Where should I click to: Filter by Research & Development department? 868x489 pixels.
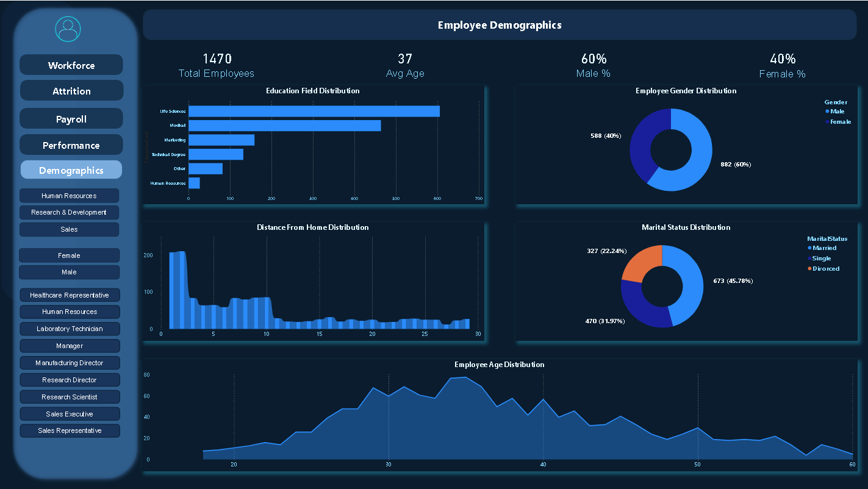point(69,212)
